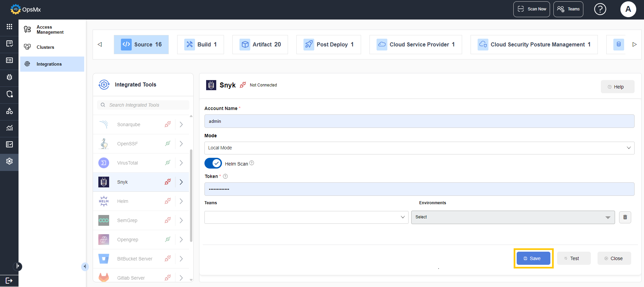The width and height of the screenshot is (644, 287).
Task: Expand the left rail with play arrow
Action: coord(18,266)
